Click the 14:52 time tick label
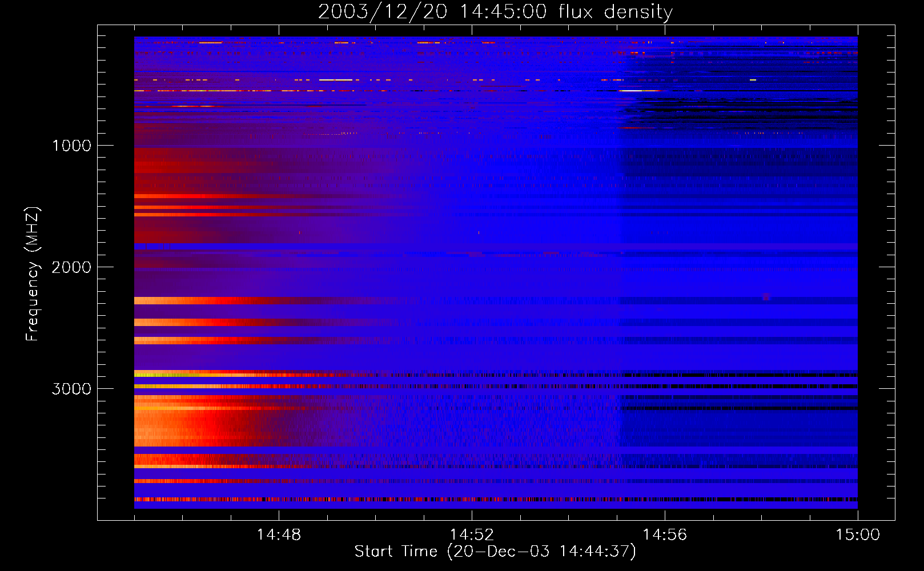Viewport: 924px width, 571px height. click(472, 535)
